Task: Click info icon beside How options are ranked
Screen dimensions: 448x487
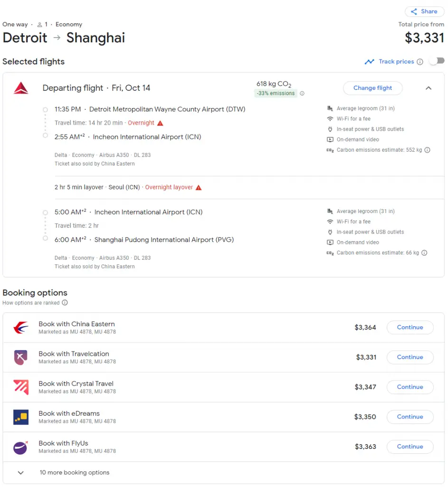Action: (x=65, y=303)
